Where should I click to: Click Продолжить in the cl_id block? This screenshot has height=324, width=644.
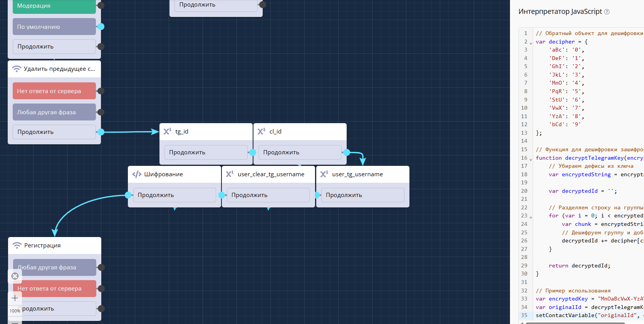pyautogui.click(x=300, y=152)
